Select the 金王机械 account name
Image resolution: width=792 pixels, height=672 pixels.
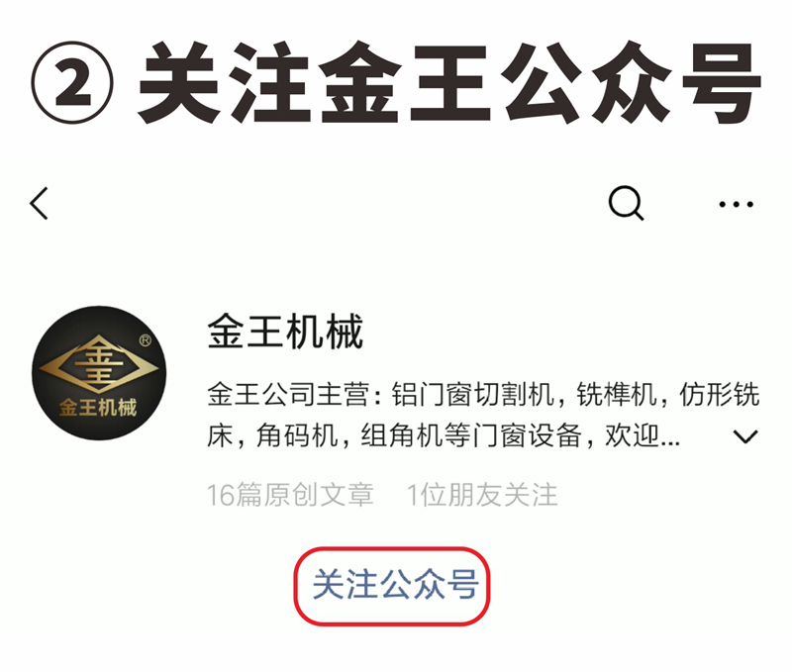click(x=285, y=332)
